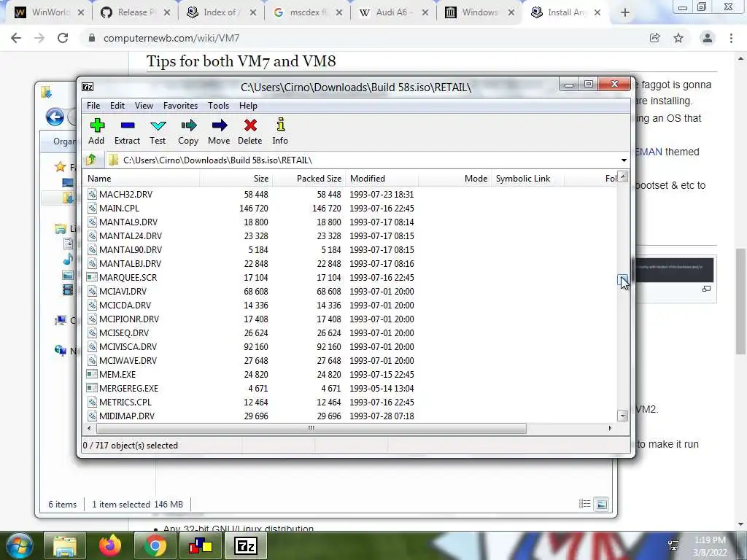747x560 pixels.
Task: Click the 7-Zip taskbar button
Action: (246, 545)
